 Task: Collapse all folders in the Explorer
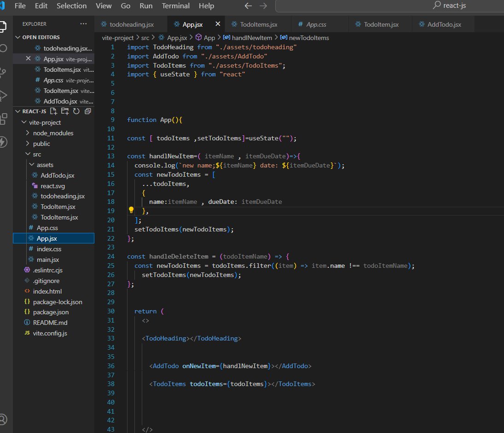pyautogui.click(x=87, y=111)
